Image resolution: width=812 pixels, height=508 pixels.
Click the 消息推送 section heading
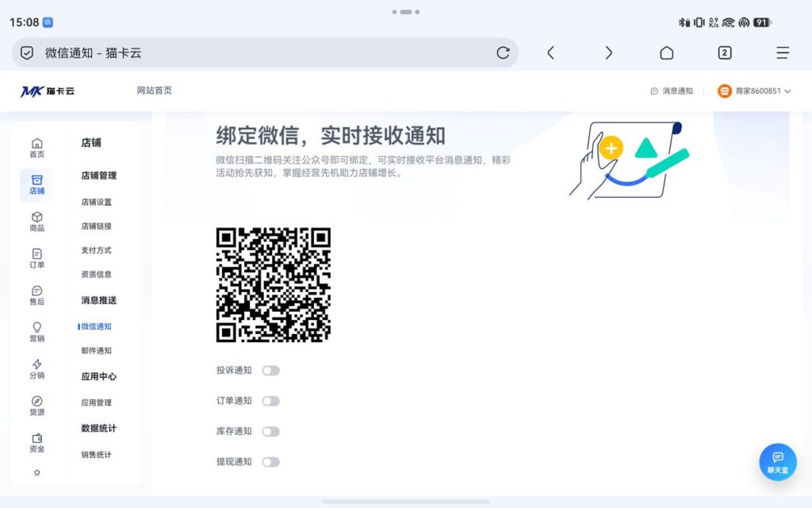tap(99, 300)
